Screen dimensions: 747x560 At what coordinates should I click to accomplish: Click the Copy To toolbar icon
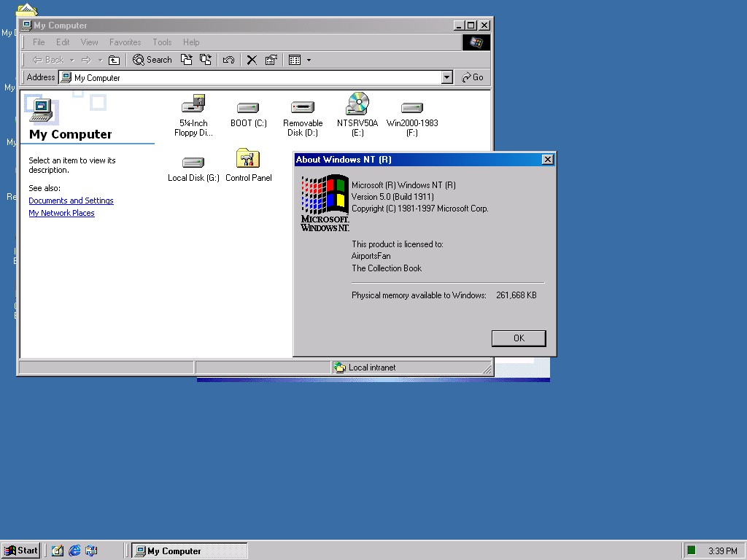205,60
